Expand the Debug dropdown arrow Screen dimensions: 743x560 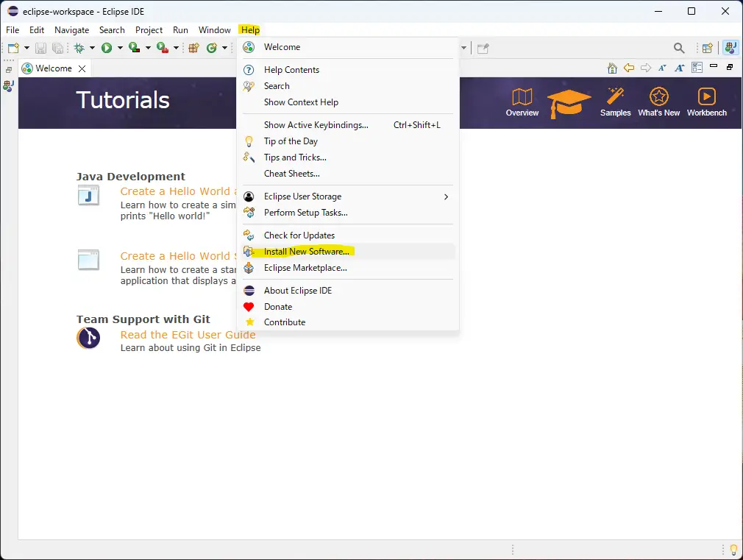coord(92,48)
